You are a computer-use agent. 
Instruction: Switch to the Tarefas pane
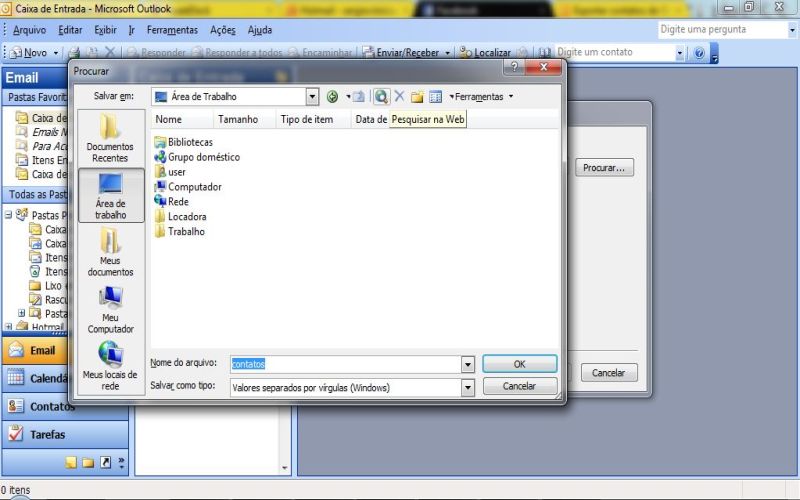click(x=65, y=435)
